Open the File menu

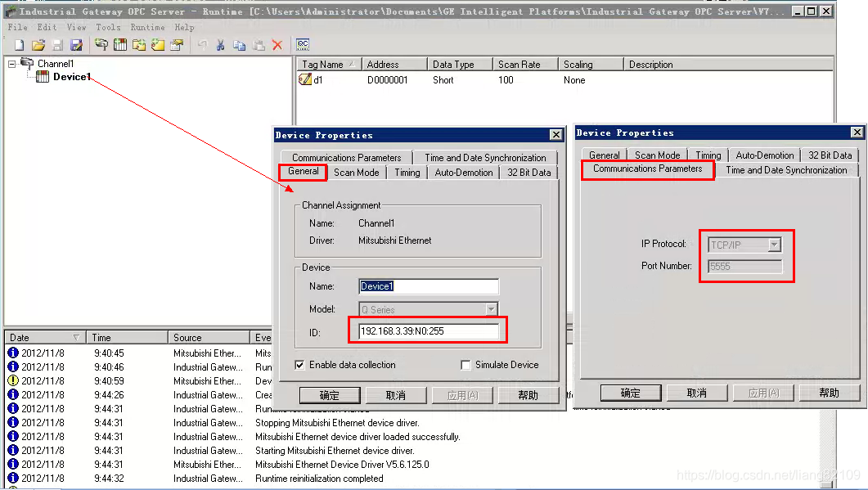click(x=18, y=27)
